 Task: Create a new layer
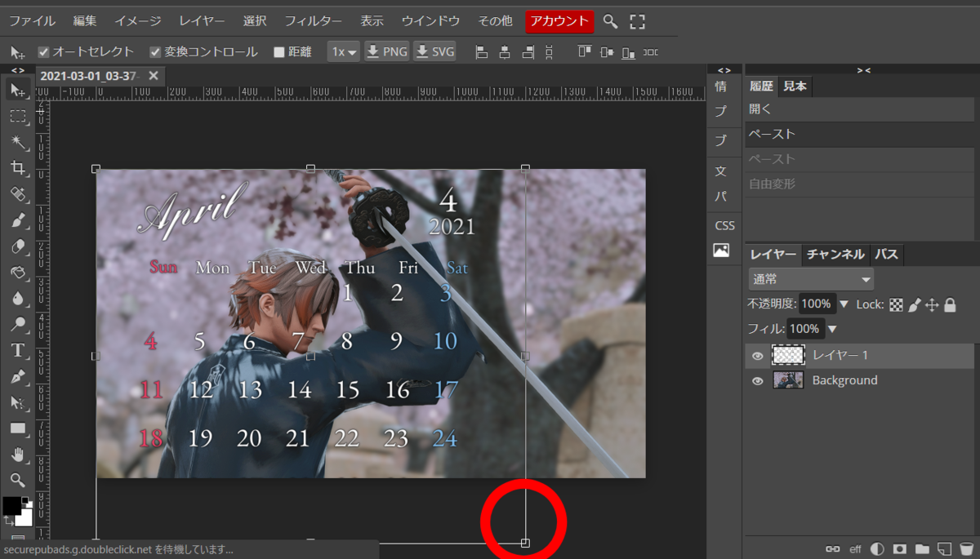944,548
